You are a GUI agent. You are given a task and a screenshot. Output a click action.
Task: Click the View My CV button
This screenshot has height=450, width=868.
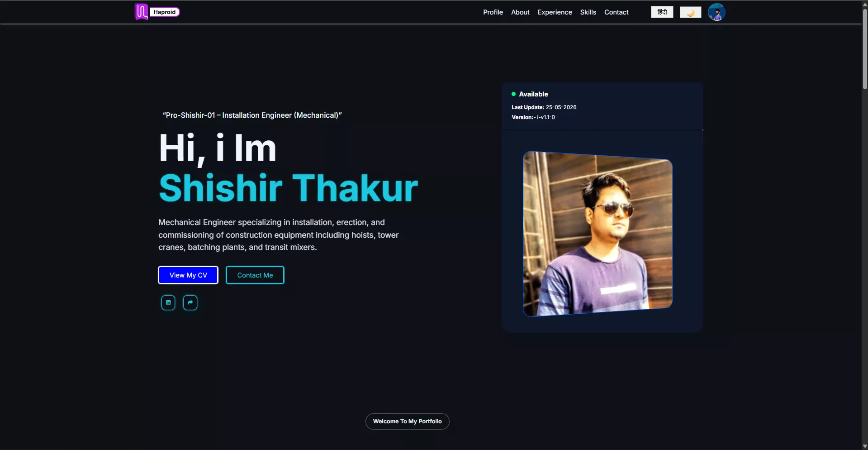[188, 275]
